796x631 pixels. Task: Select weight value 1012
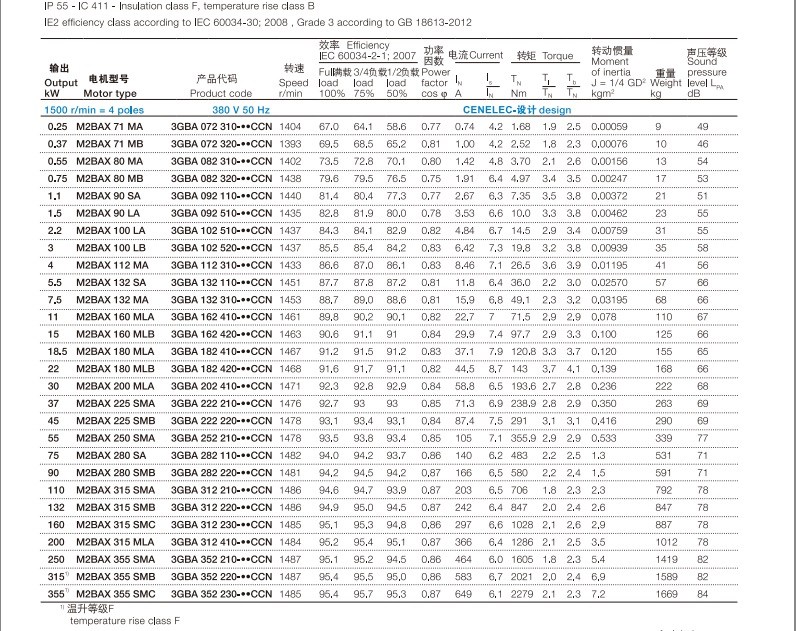pos(667,542)
